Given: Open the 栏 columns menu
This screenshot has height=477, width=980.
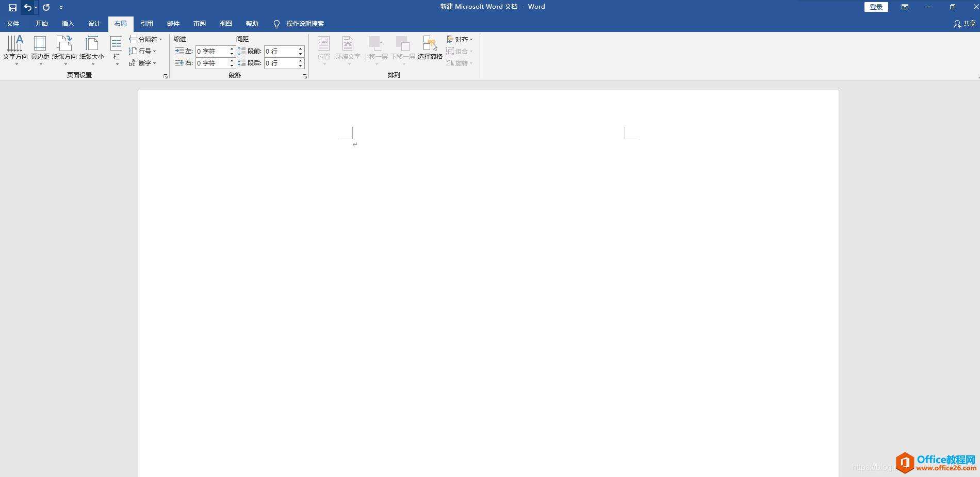Looking at the screenshot, I should pyautogui.click(x=117, y=51).
